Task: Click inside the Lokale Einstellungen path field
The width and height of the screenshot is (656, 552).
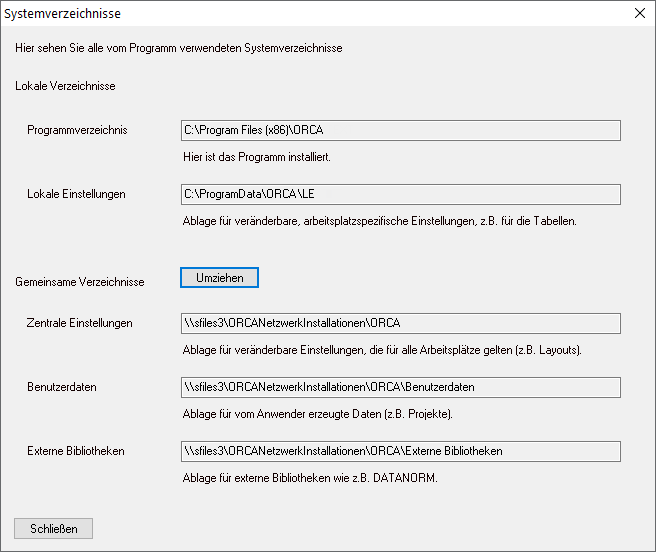Action: [x=401, y=195]
